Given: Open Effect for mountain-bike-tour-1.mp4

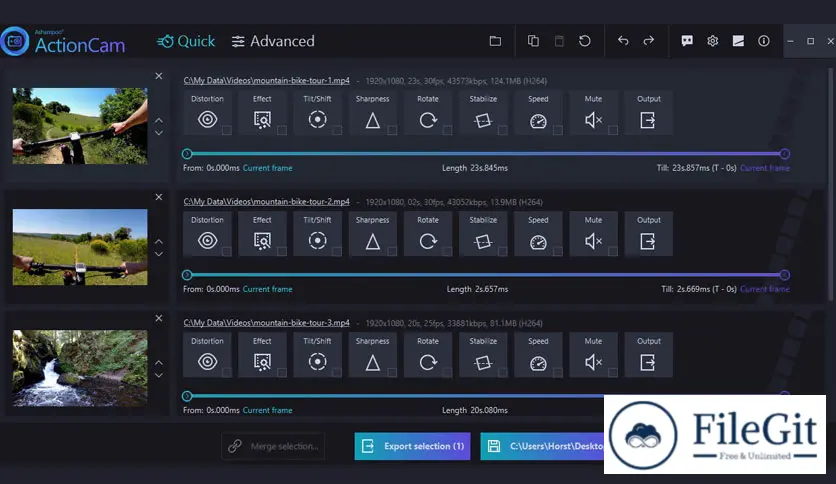Looking at the screenshot, I should pyautogui.click(x=262, y=113).
